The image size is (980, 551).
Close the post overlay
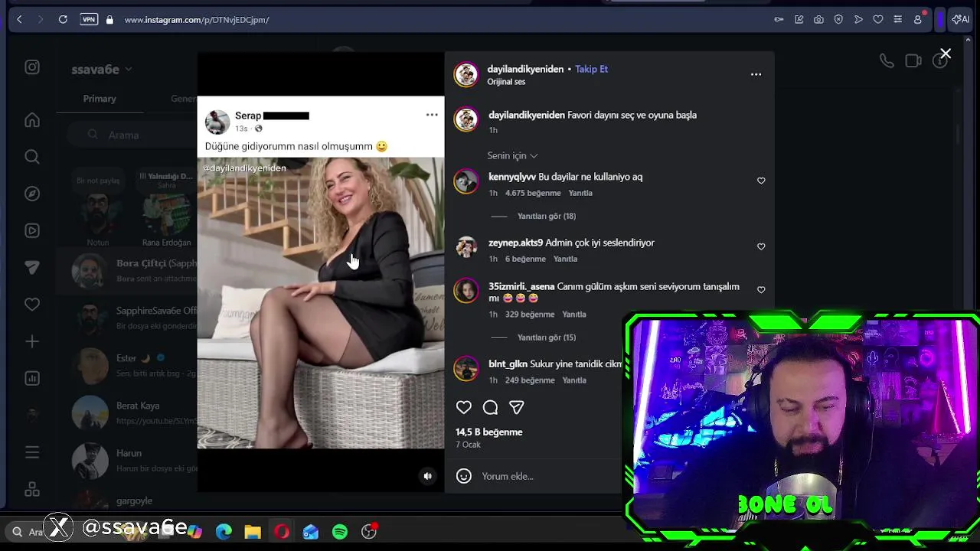[946, 54]
